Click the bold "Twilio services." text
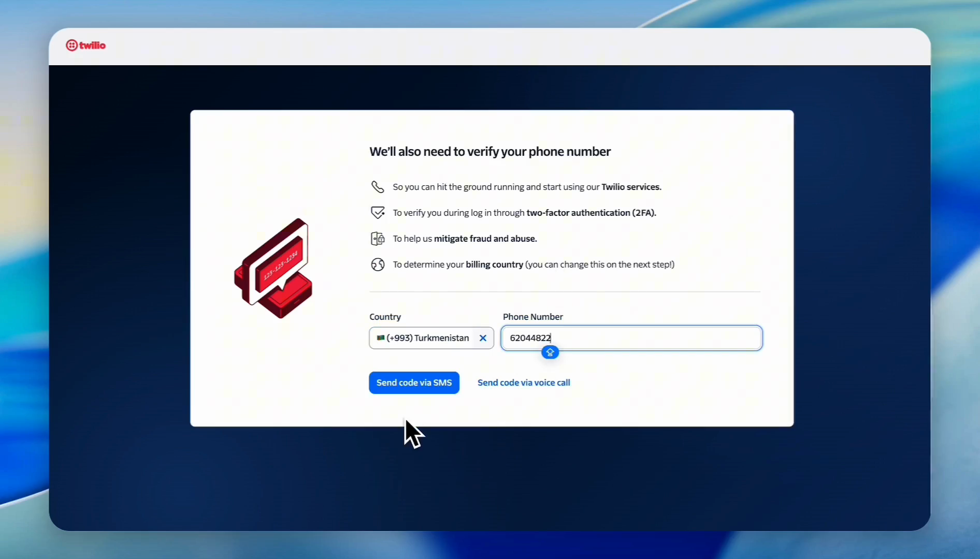 (631, 187)
